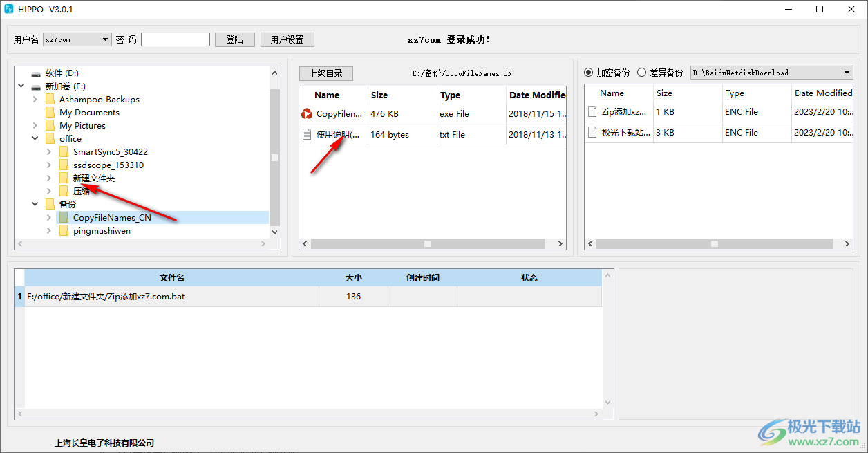
Task: Expand the ssdscope_153310 folder node
Action: click(48, 165)
